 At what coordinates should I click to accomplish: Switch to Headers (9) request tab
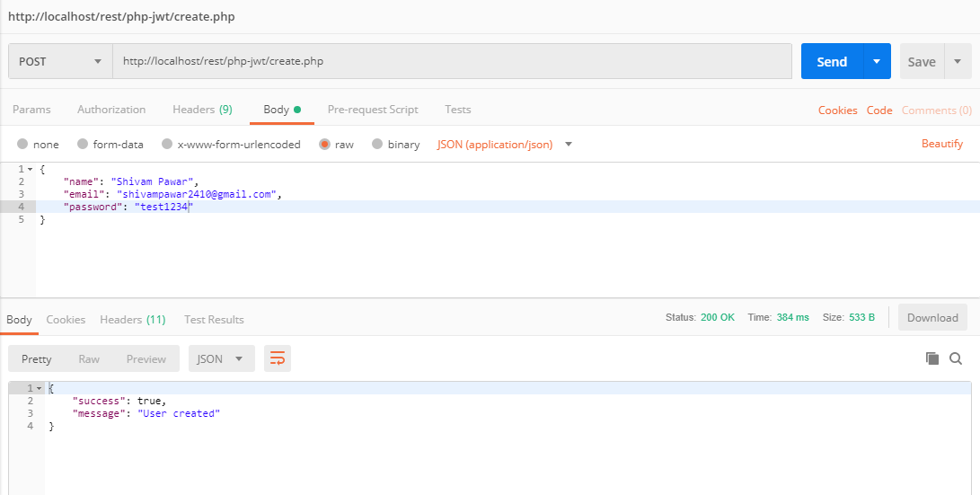click(x=202, y=110)
